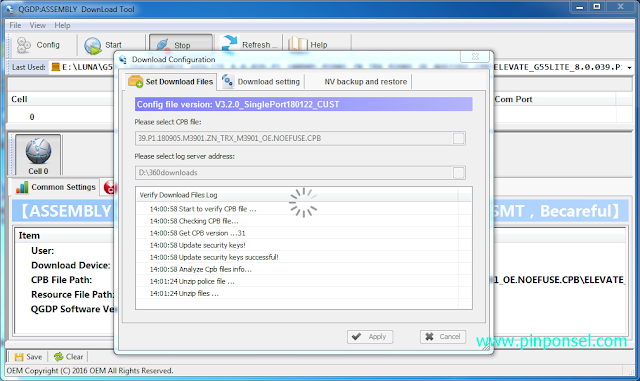This screenshot has height=381, width=640.
Task: Close the Download Configuration dialog
Action: pyautogui.click(x=475, y=57)
